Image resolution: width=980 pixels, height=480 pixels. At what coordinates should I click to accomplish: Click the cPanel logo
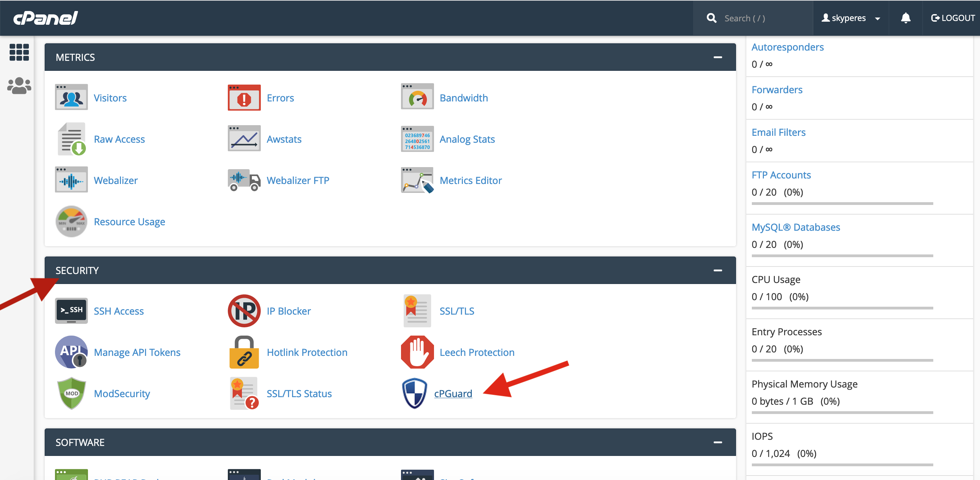[46, 18]
